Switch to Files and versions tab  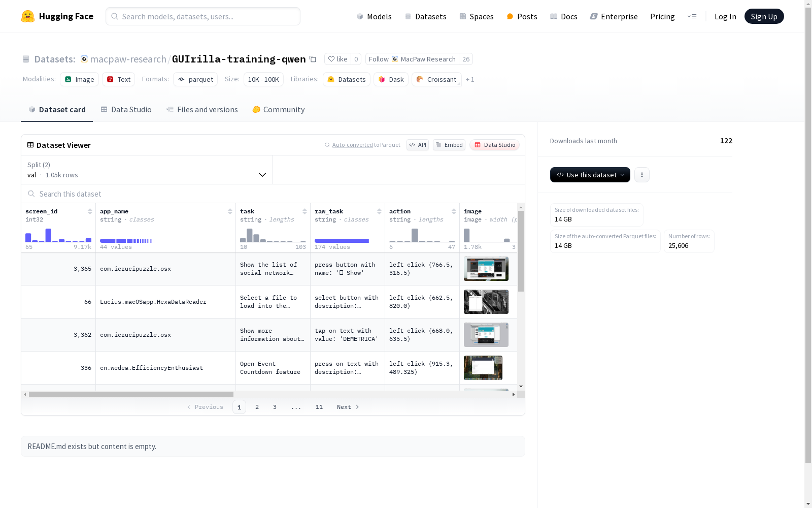coord(202,109)
